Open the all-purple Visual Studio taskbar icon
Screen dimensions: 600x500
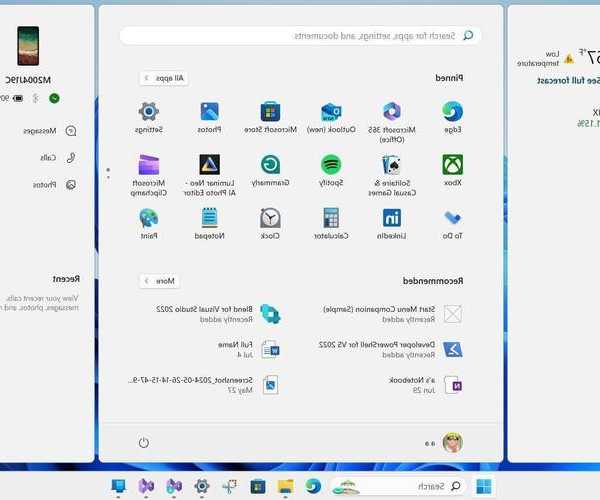(146, 486)
